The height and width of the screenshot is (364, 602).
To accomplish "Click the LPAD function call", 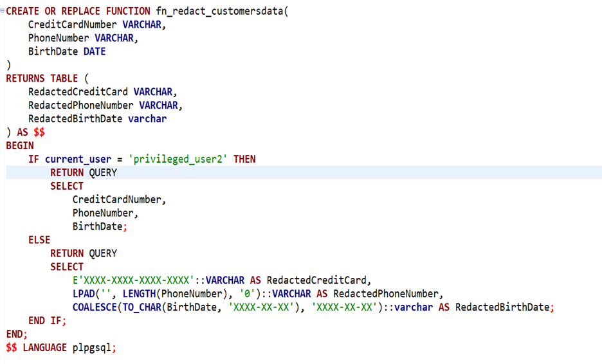I will (x=83, y=294).
